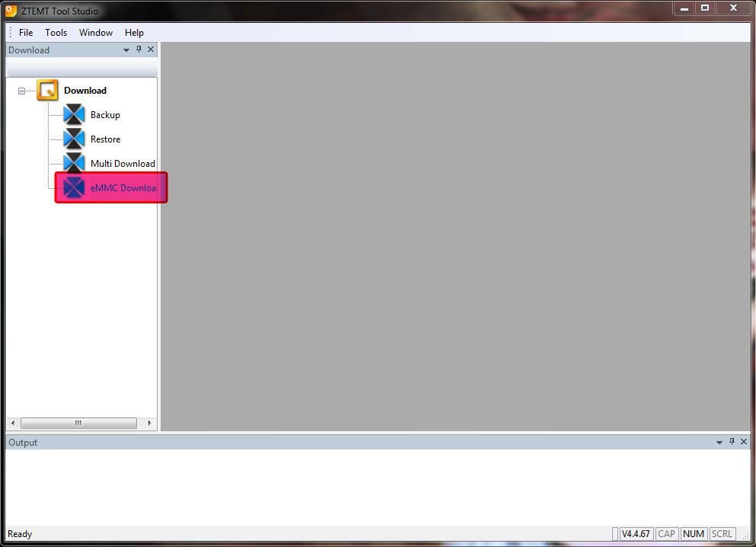Image resolution: width=756 pixels, height=547 pixels.
Task: Click the CAP indicator in status bar
Action: pyautogui.click(x=666, y=533)
